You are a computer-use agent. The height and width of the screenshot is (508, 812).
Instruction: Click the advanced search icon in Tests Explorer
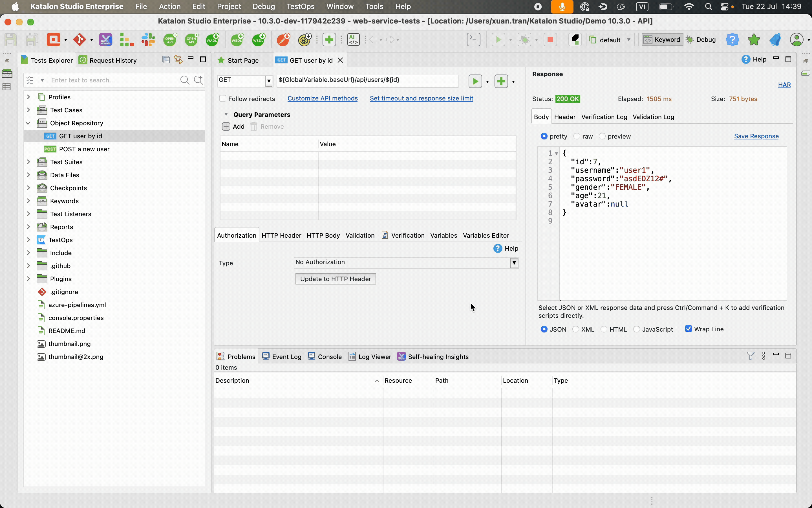click(199, 80)
